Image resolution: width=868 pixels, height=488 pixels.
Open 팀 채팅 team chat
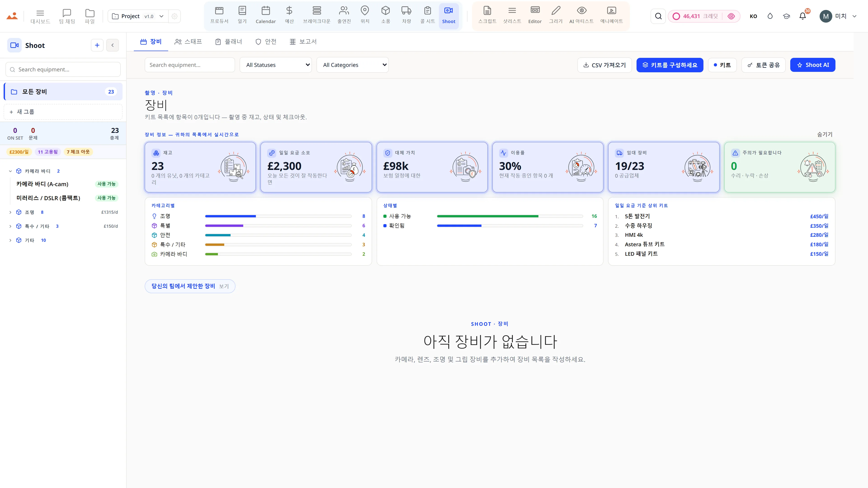tap(67, 16)
